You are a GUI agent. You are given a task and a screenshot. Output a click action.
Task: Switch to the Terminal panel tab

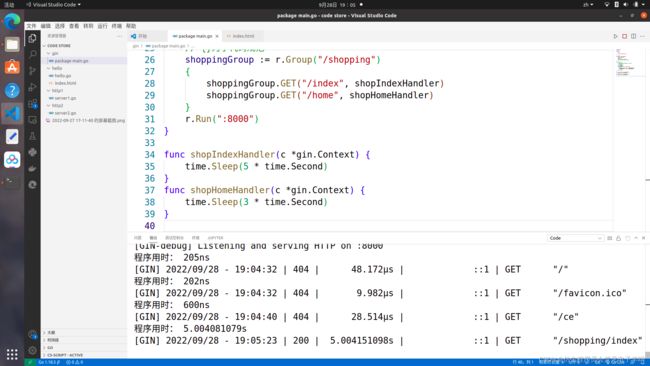point(196,238)
